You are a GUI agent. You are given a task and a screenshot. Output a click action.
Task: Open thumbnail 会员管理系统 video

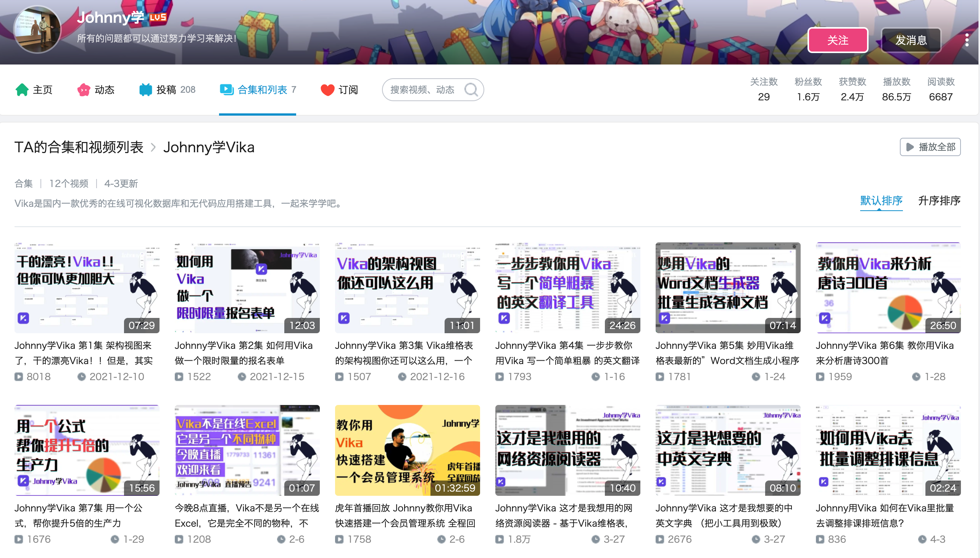[407, 450]
